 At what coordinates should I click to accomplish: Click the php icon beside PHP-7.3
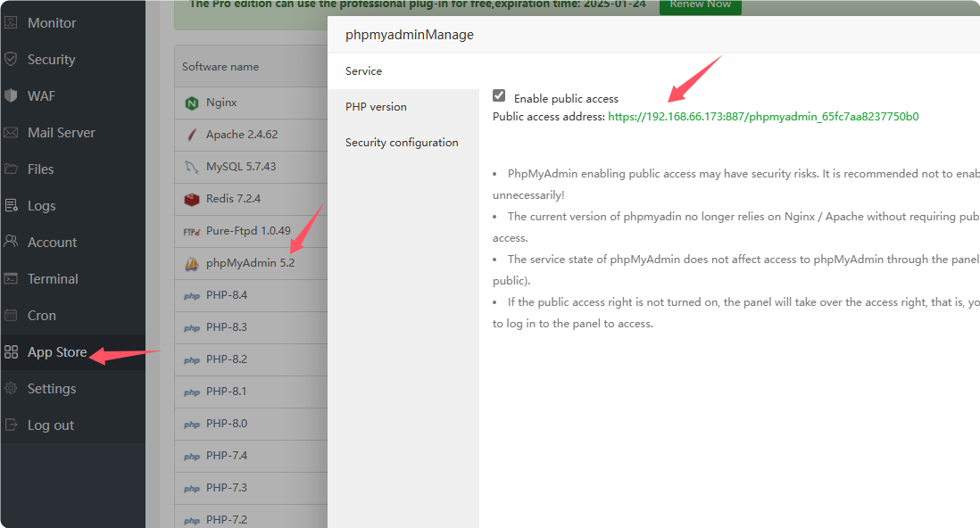[x=192, y=489]
